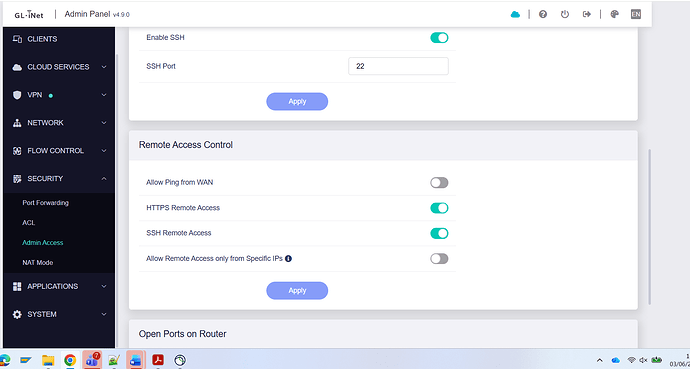This screenshot has height=369, width=690.
Task: Click the GL.iNet logo
Action: click(29, 15)
